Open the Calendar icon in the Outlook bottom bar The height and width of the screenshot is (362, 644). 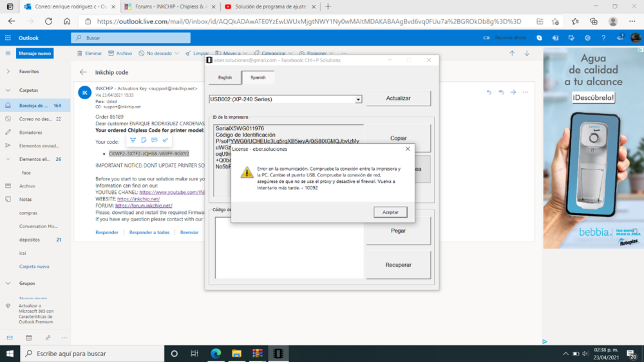pos(29,338)
